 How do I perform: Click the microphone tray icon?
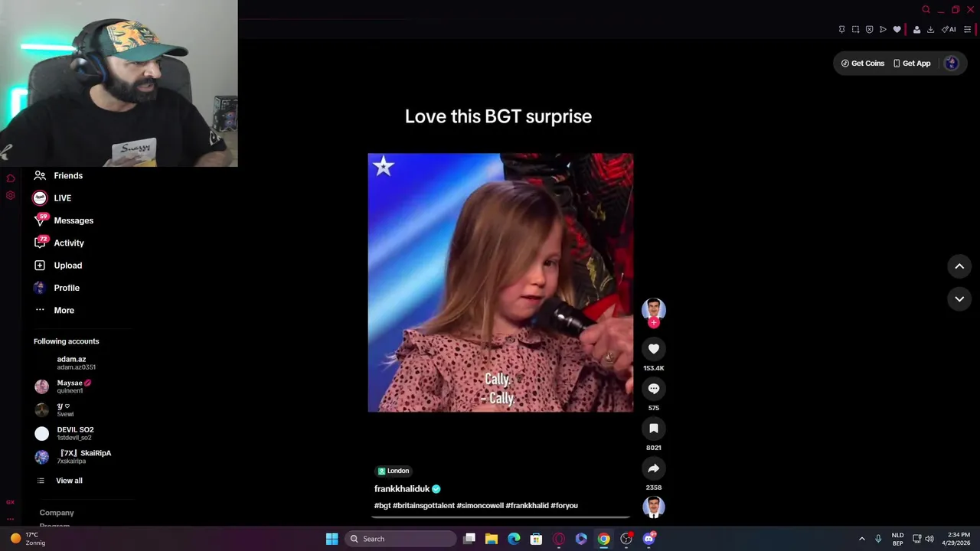[x=878, y=539]
